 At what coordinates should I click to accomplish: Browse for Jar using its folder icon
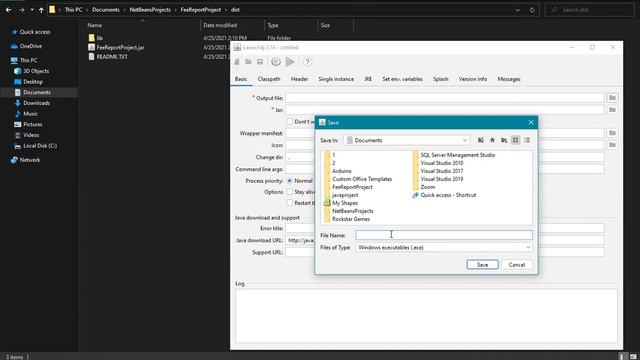pos(612,110)
